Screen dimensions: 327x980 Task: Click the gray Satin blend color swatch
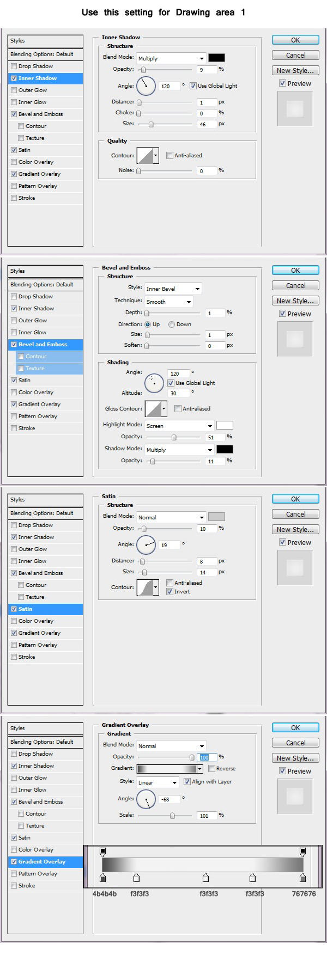pyautogui.click(x=216, y=517)
